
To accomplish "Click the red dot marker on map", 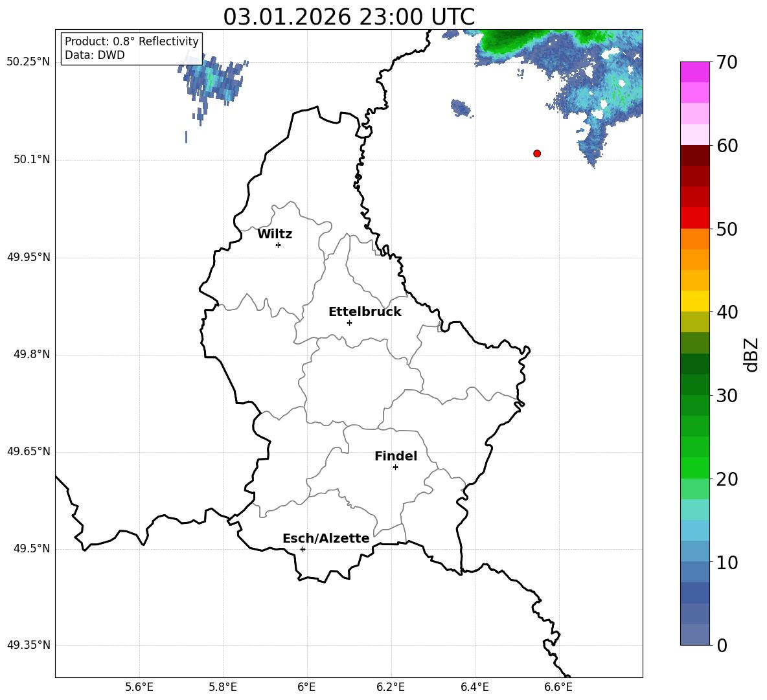I will tap(537, 153).
